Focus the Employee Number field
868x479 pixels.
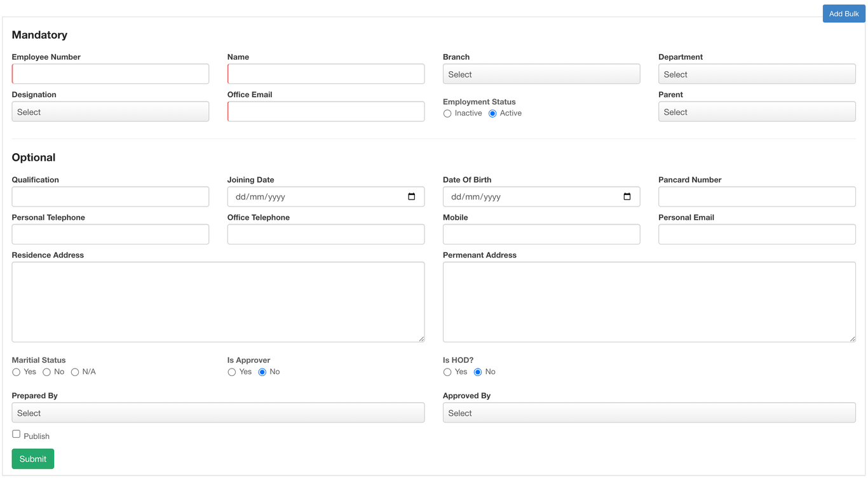click(110, 74)
